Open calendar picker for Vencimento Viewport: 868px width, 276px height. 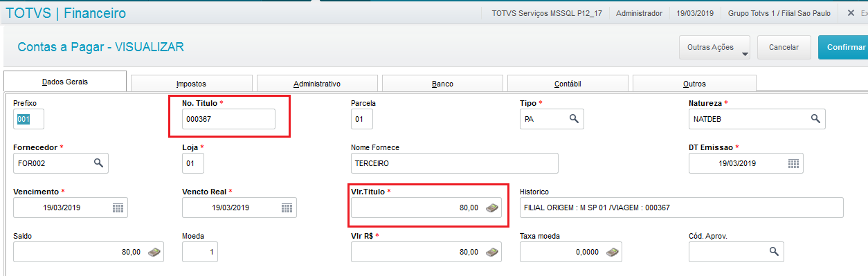click(x=118, y=208)
